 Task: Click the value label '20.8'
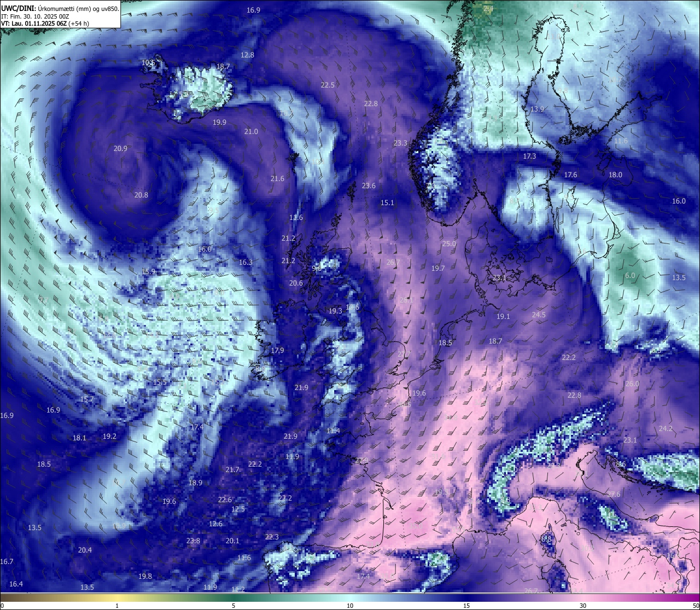pyautogui.click(x=141, y=195)
